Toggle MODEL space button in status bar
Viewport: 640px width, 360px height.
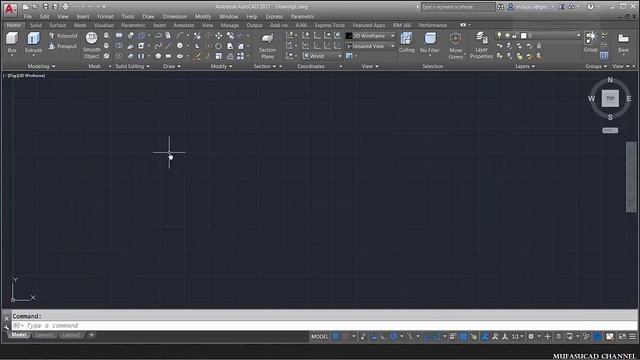click(319, 337)
